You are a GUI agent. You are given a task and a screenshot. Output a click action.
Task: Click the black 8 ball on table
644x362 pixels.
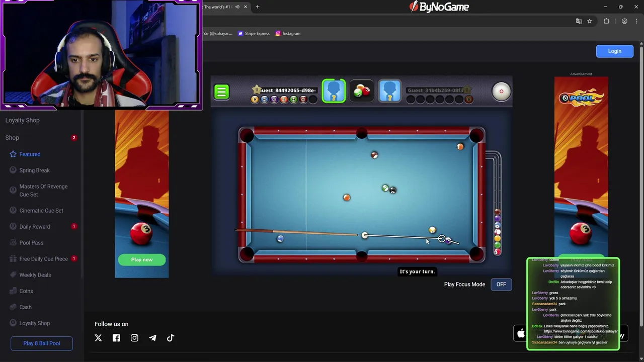(393, 190)
